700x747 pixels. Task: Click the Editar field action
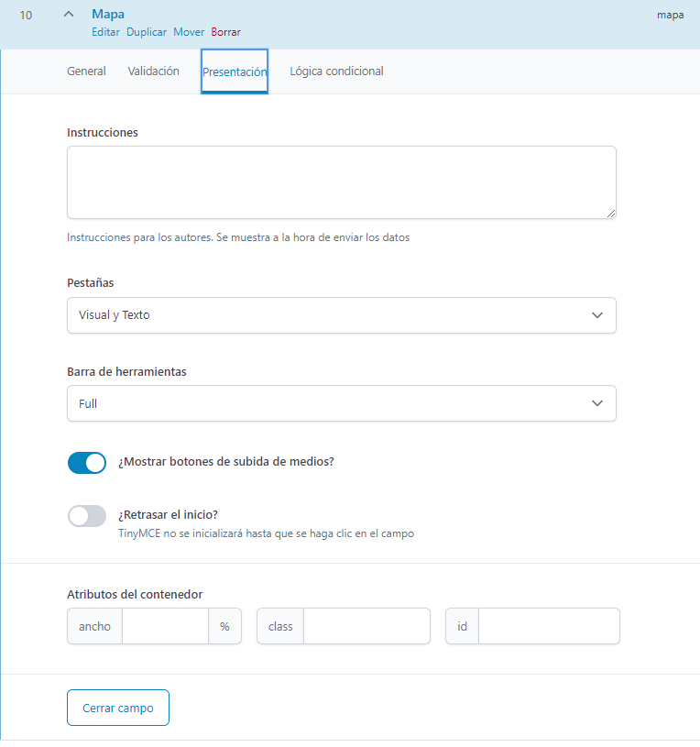click(105, 32)
